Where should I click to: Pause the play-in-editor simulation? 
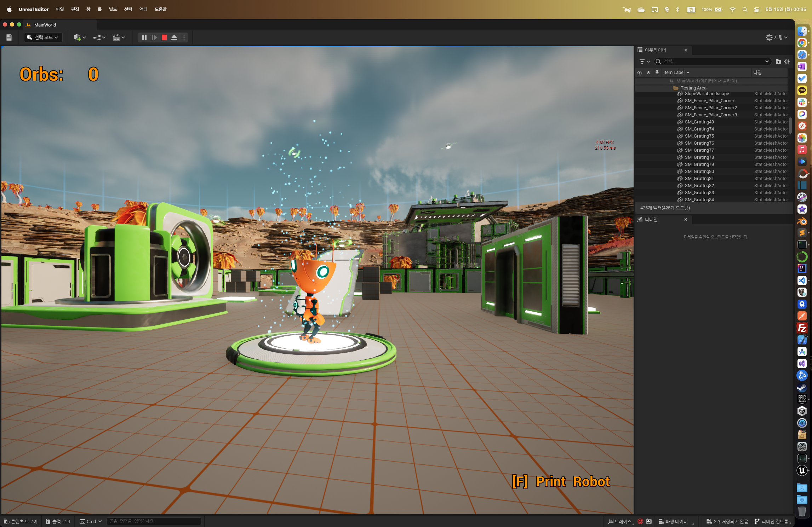tap(144, 37)
